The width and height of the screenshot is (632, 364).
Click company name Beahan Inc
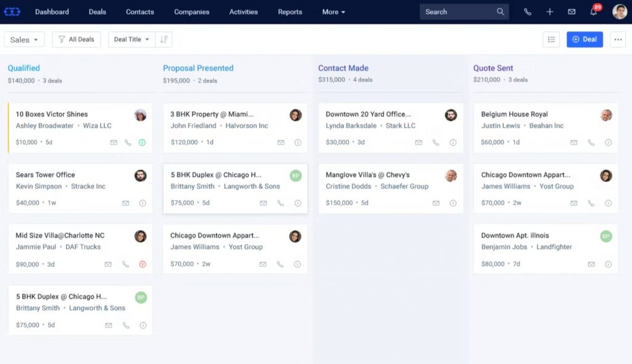(546, 125)
